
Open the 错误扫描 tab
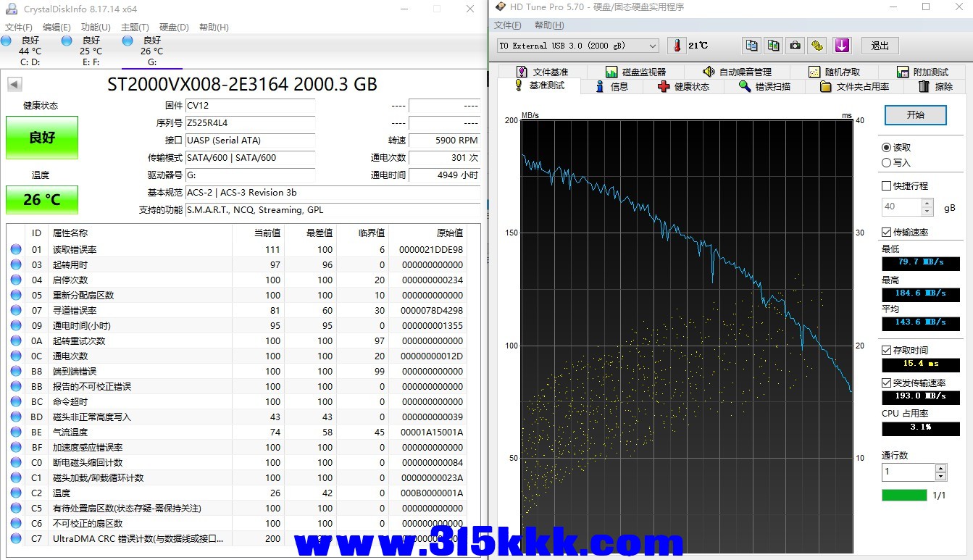coord(764,86)
